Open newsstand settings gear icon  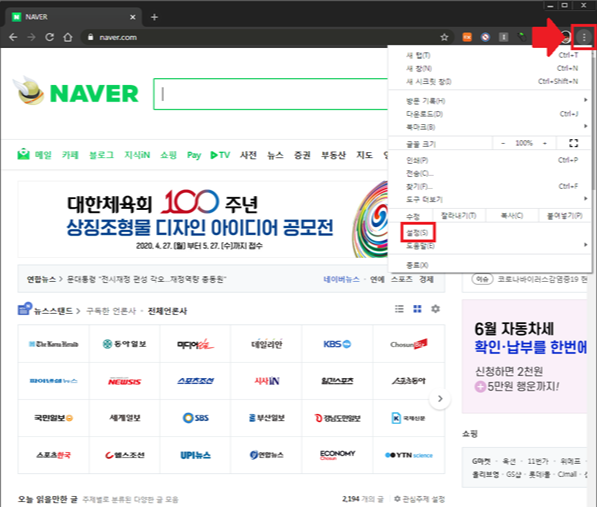click(436, 309)
